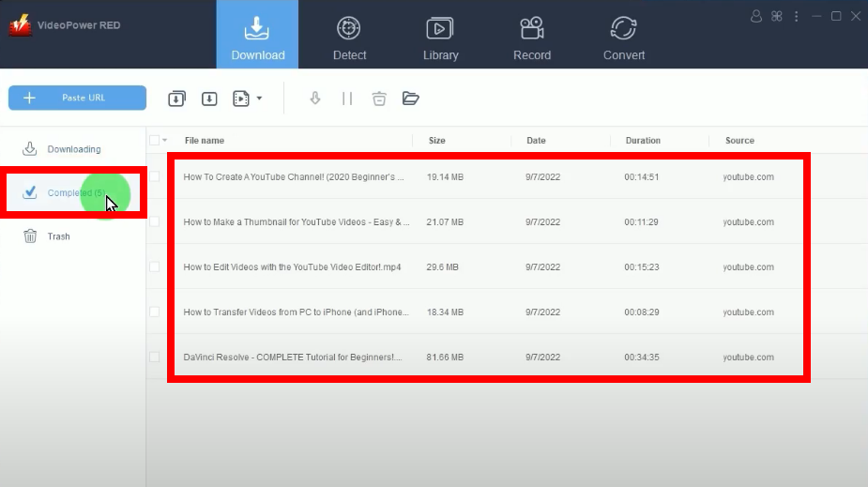Toggle the select-all checkbox in header
Viewport: 868px width, 487px height.
point(155,141)
